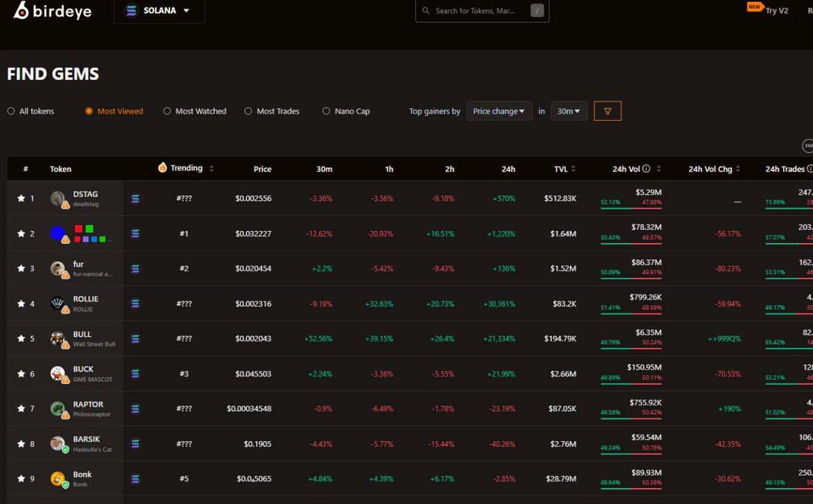
Task: Open the SOLANA network dropdown
Action: [159, 11]
